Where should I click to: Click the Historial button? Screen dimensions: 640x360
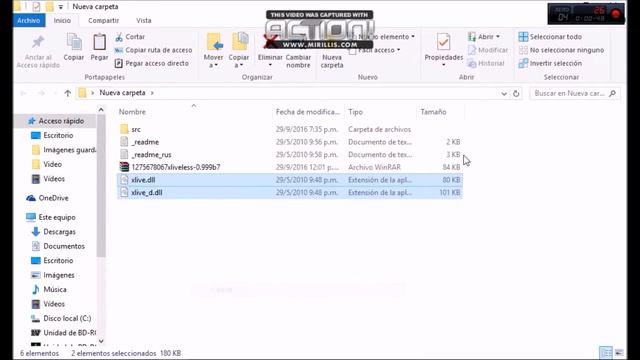click(x=486, y=63)
